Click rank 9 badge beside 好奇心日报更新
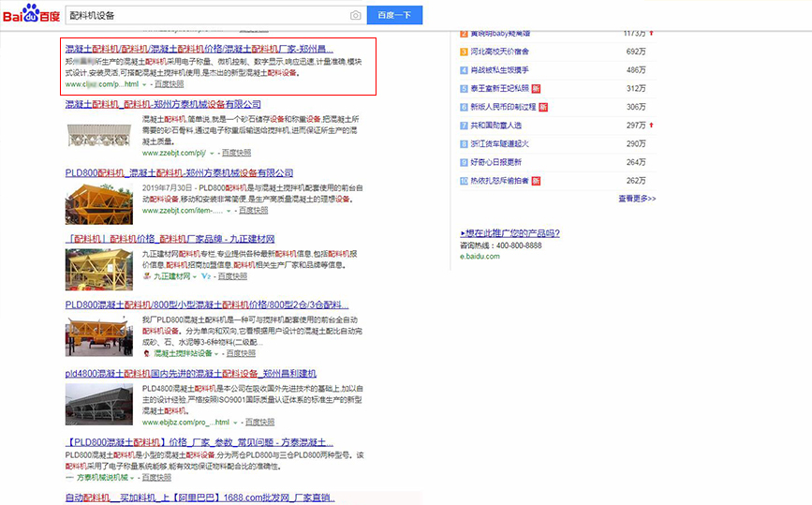Viewport: 812px width, 505px height. tap(464, 163)
